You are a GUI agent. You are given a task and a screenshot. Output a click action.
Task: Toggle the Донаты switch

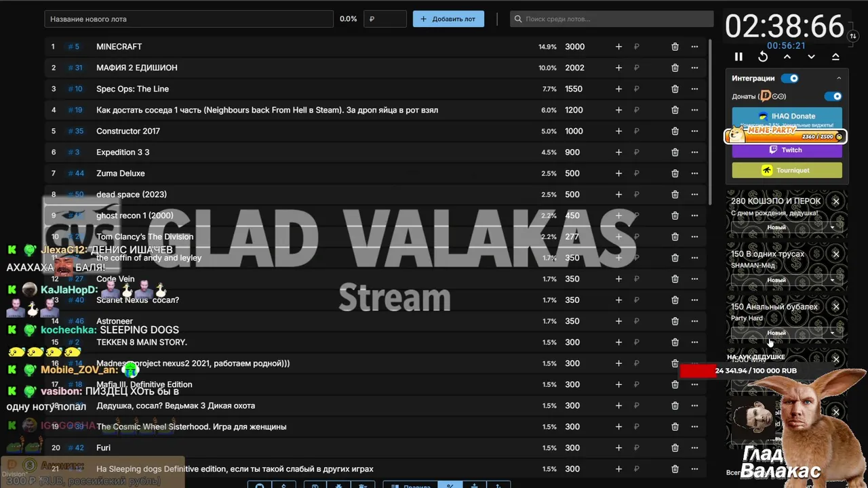(833, 96)
